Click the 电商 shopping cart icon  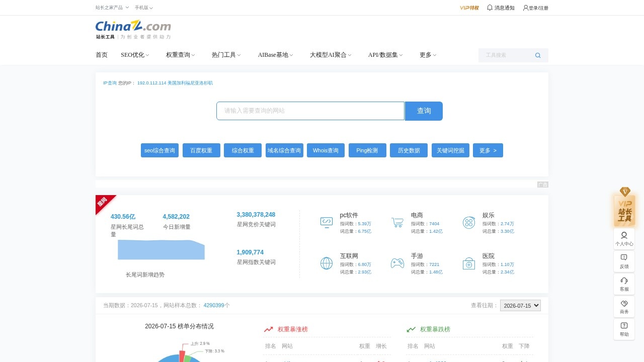pos(397,222)
